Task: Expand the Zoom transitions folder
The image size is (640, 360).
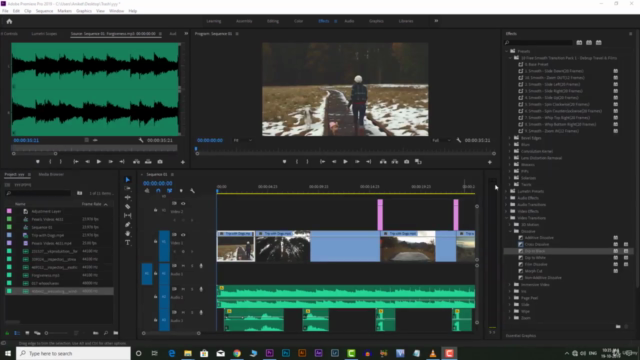Action: 510,318
